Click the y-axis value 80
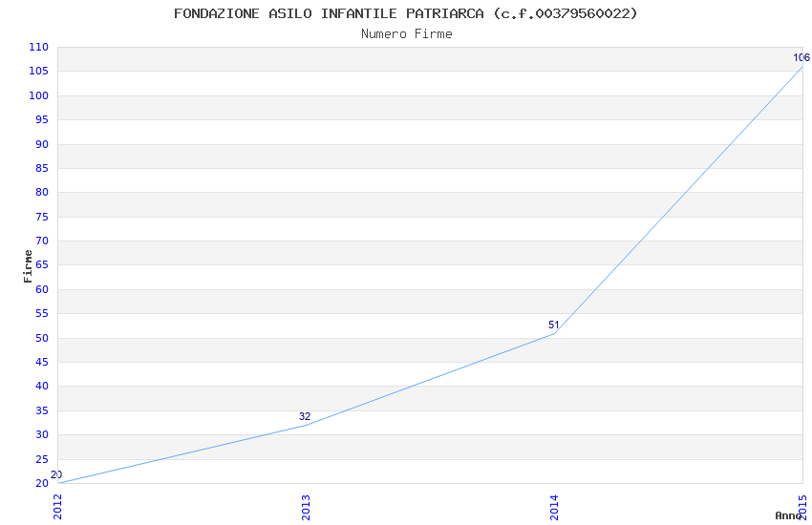 coord(42,193)
